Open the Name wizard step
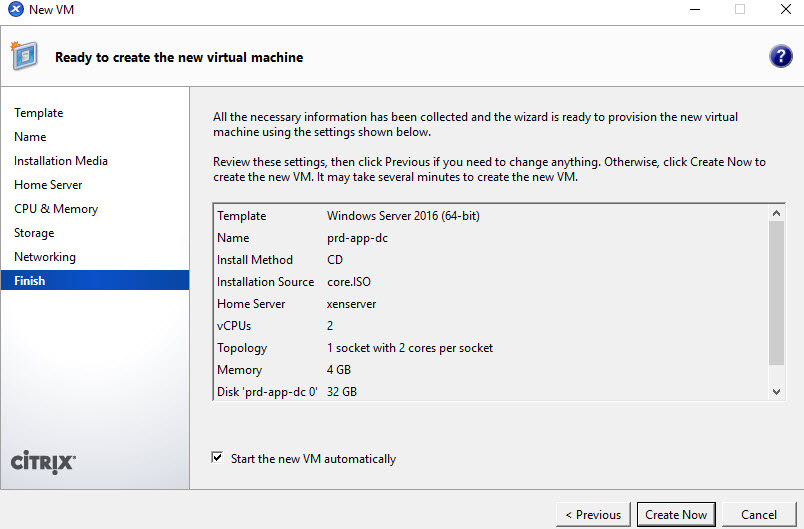This screenshot has width=804, height=529. pyautogui.click(x=30, y=137)
